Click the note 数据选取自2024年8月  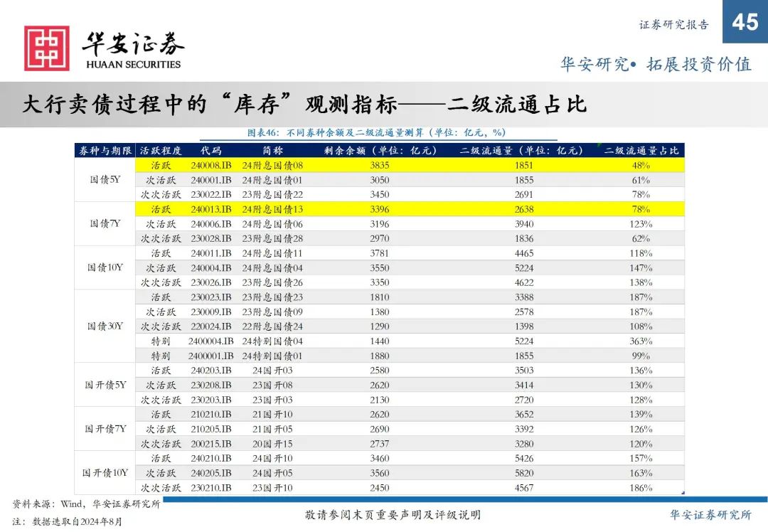click(67, 522)
